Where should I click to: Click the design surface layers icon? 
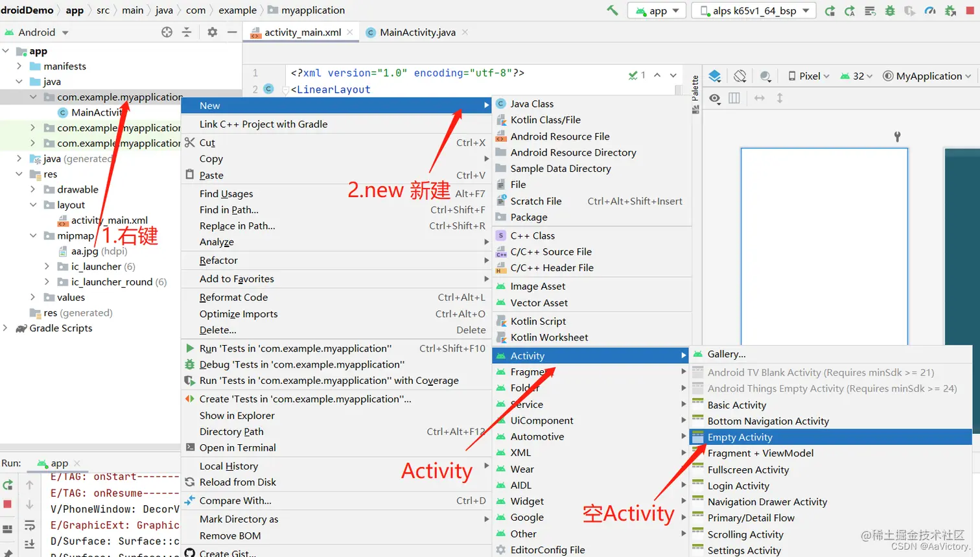point(715,76)
